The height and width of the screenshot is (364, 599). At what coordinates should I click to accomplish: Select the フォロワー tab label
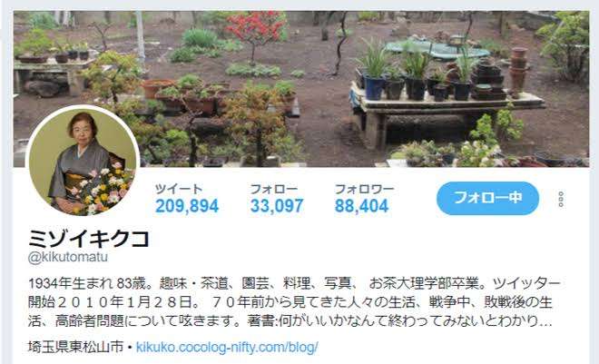[364, 189]
